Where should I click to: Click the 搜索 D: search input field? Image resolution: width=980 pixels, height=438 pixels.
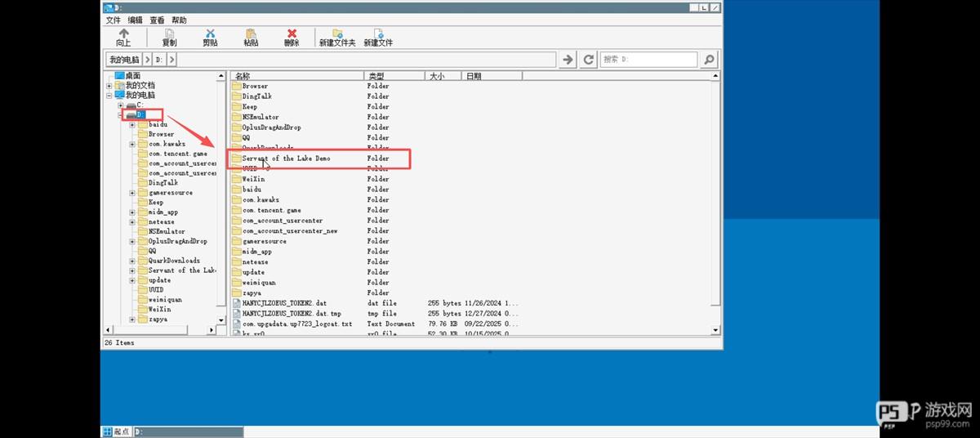click(648, 60)
